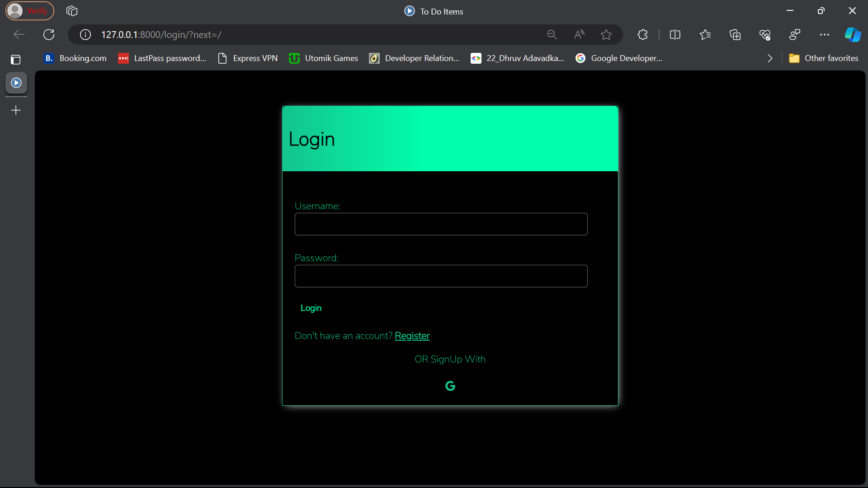The width and height of the screenshot is (868, 488).
Task: Click the Login heading text
Action: point(312,139)
